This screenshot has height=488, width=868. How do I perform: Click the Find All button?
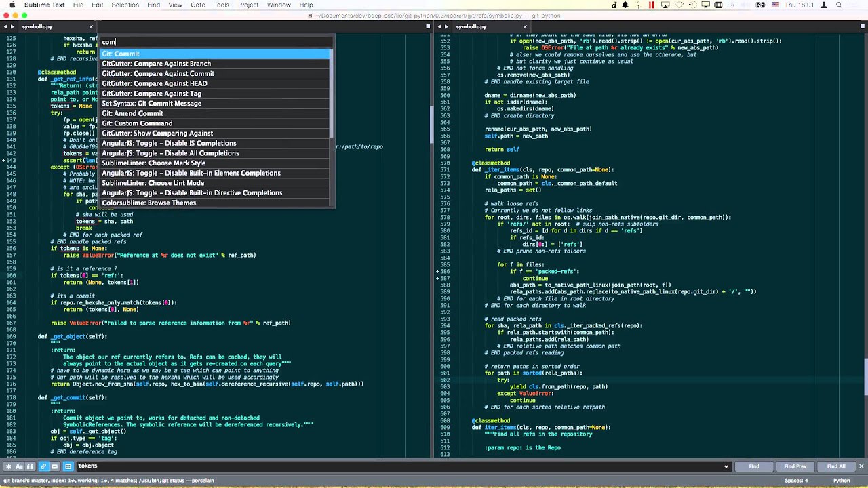[836, 466]
